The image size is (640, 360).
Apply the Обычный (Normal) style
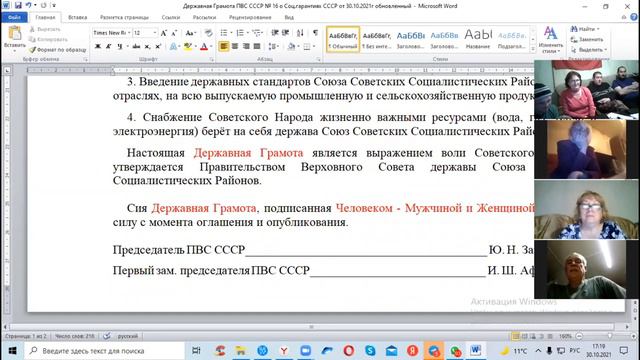pyautogui.click(x=343, y=40)
